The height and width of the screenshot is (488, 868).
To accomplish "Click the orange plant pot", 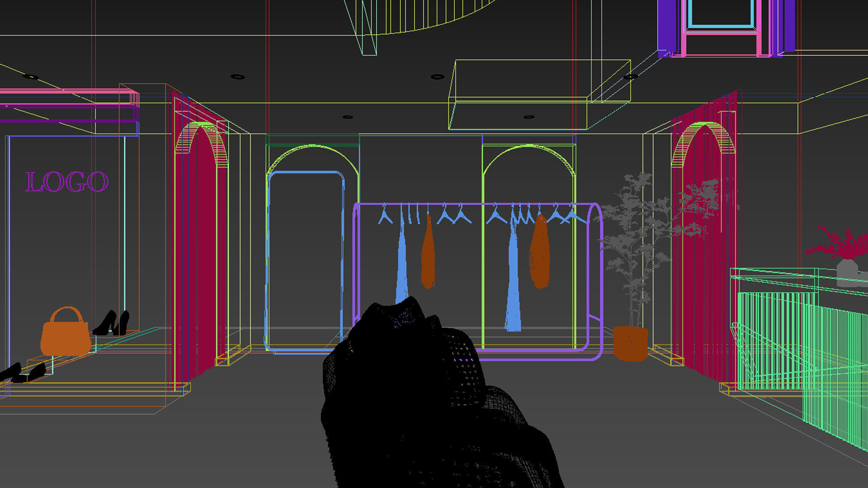I will point(630,343).
